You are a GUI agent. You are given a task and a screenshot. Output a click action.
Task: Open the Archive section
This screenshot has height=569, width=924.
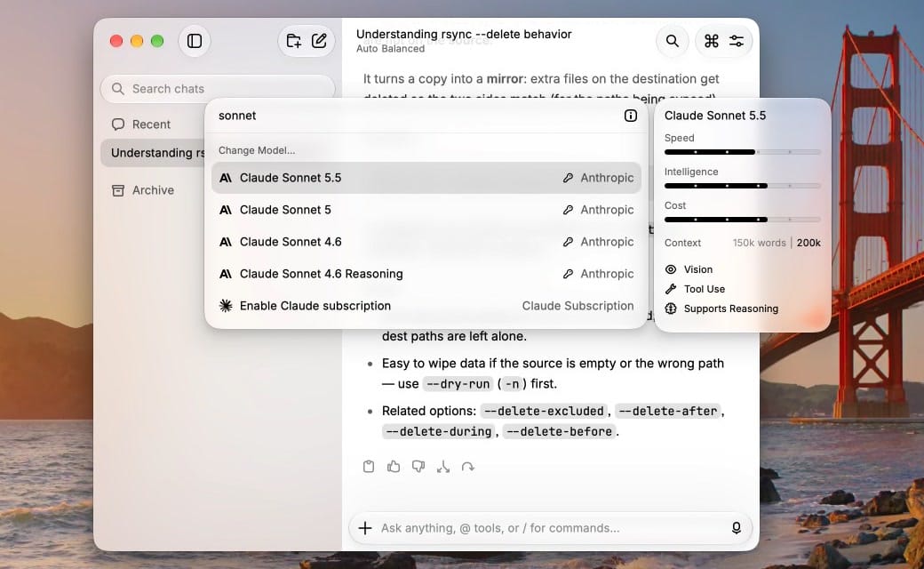[x=143, y=190]
